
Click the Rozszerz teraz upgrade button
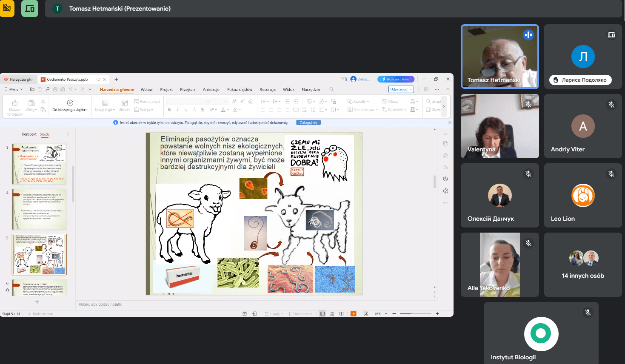[396, 79]
